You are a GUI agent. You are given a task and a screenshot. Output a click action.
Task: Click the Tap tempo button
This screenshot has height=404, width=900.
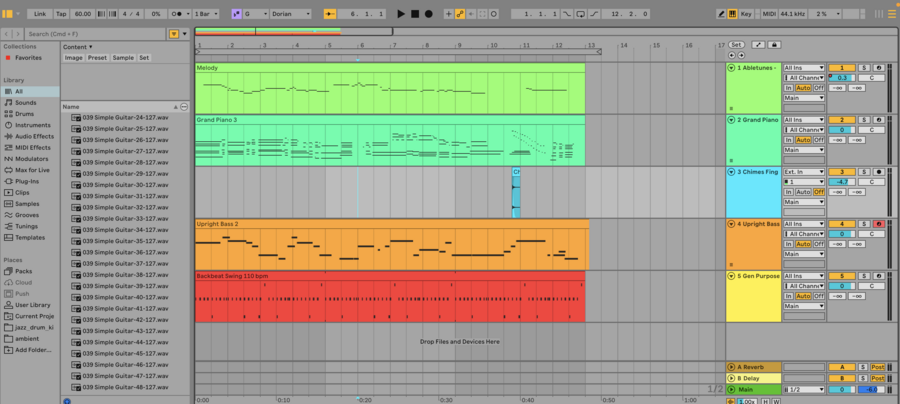(x=61, y=14)
